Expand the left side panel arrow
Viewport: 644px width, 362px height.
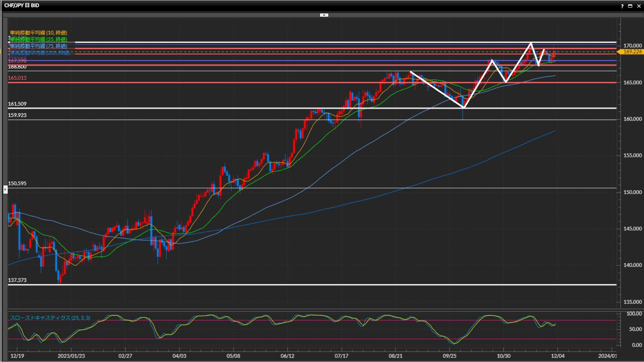pos(5,190)
